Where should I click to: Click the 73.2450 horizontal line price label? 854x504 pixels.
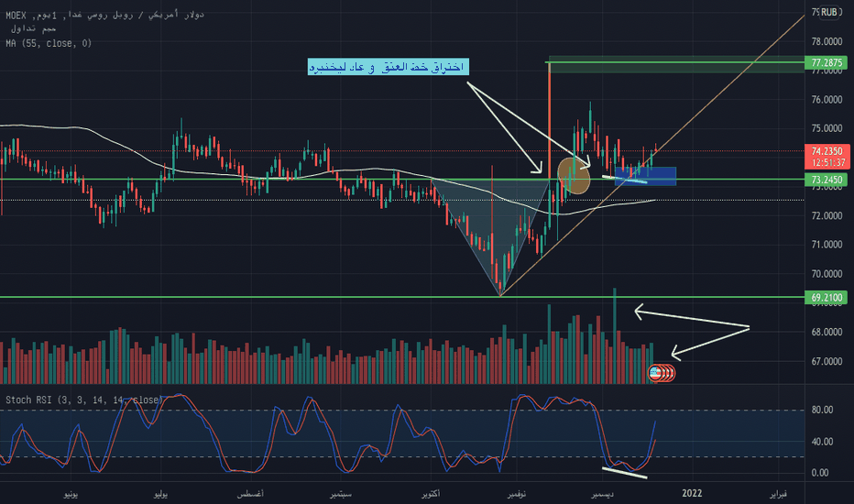pos(827,180)
